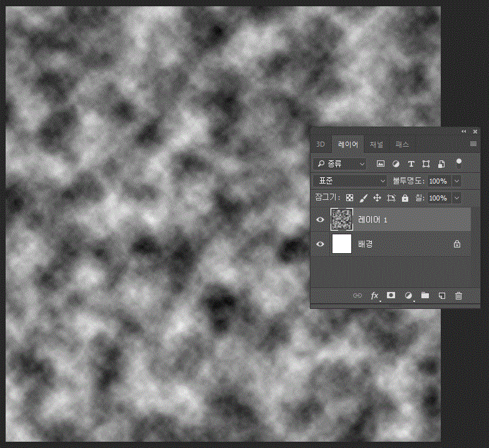489x448 pixels.
Task: Add a layer mask
Action: 391,295
